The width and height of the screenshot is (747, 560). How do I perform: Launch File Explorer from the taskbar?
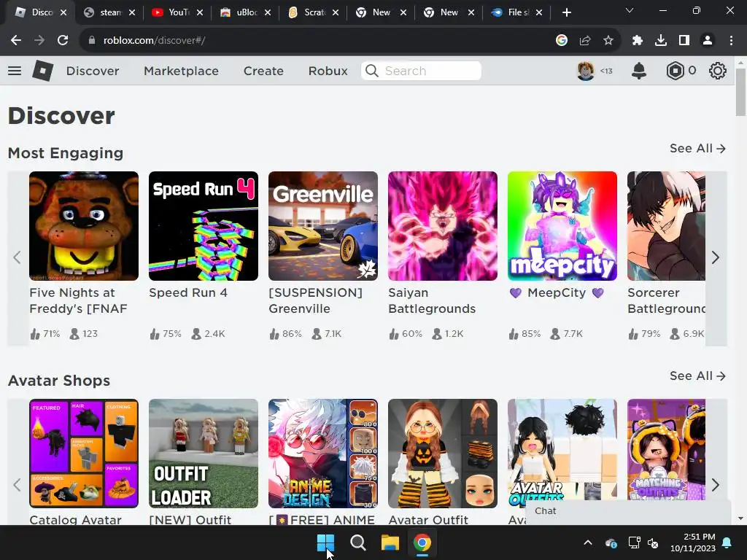click(x=390, y=542)
